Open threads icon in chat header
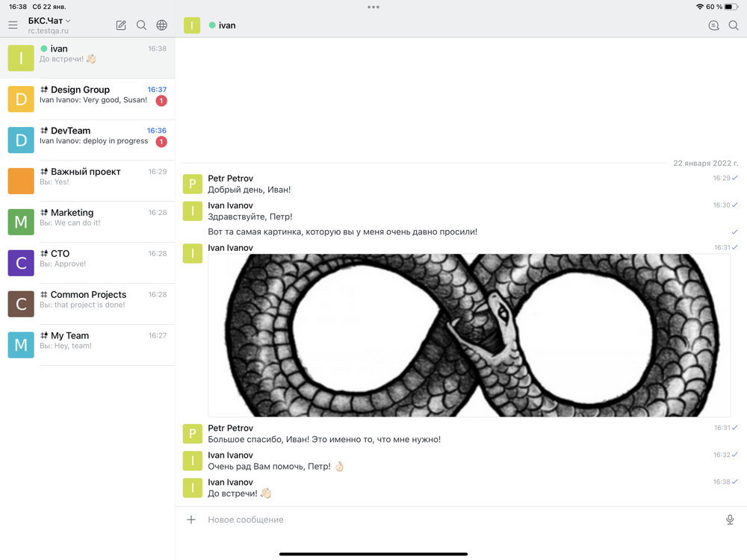The width and height of the screenshot is (747, 560). pos(713,25)
